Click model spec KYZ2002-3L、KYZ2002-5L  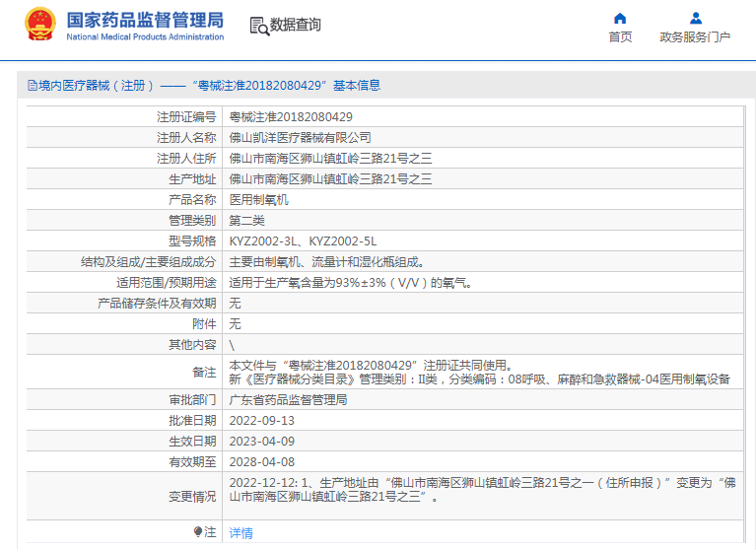coord(303,241)
